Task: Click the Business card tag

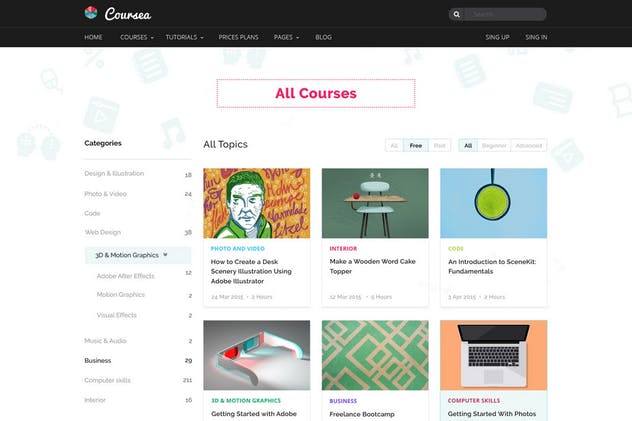Action: click(343, 401)
